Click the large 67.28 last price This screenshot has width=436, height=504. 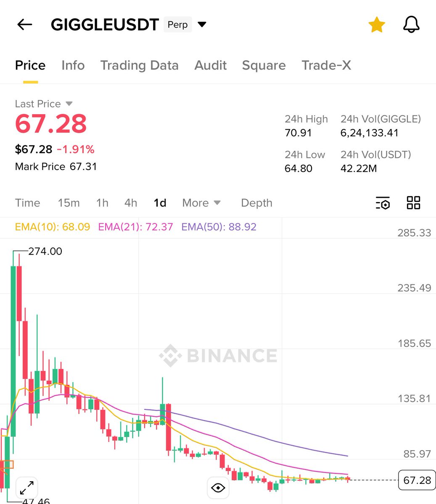coord(51,123)
